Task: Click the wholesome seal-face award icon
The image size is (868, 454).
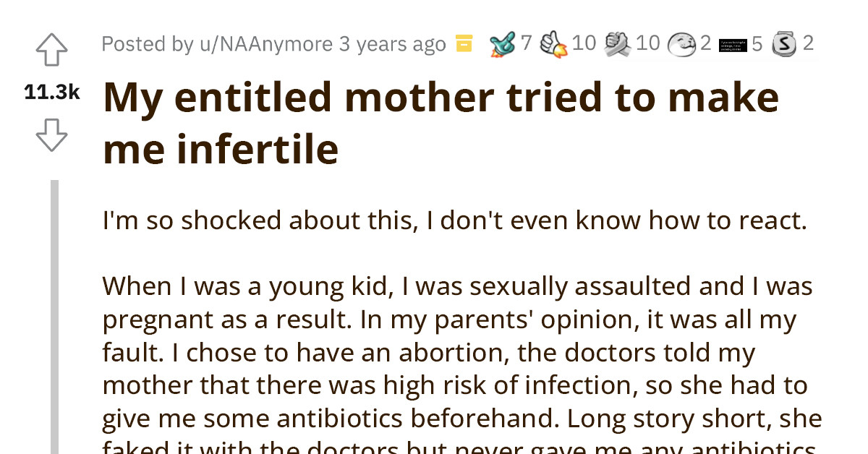Action: pos(683,43)
